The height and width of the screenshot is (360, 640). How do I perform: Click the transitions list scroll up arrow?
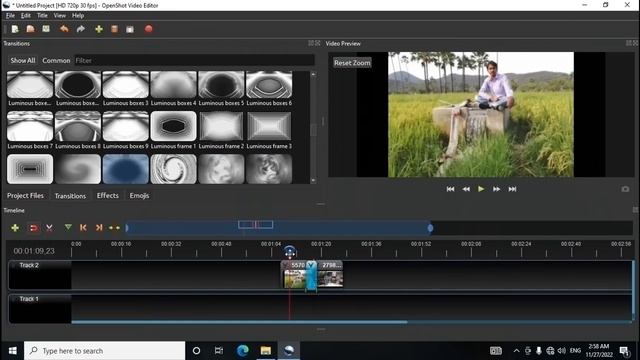(x=313, y=74)
